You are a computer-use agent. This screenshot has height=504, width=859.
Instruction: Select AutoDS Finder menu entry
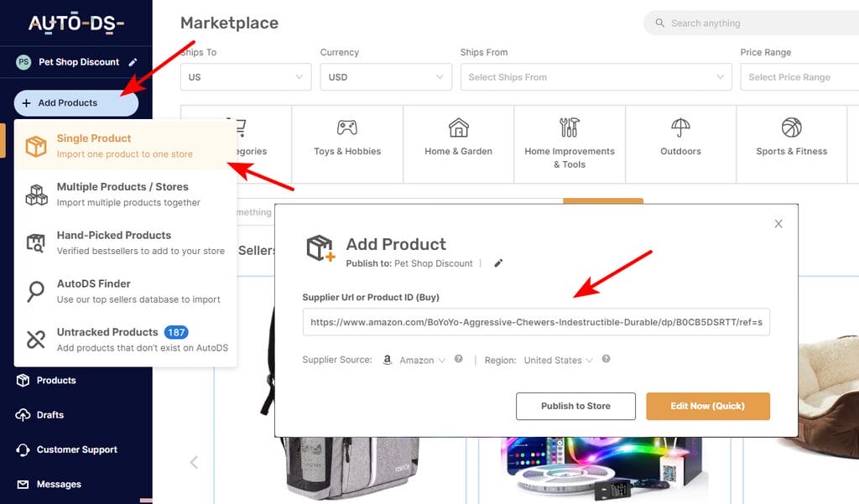(x=125, y=291)
